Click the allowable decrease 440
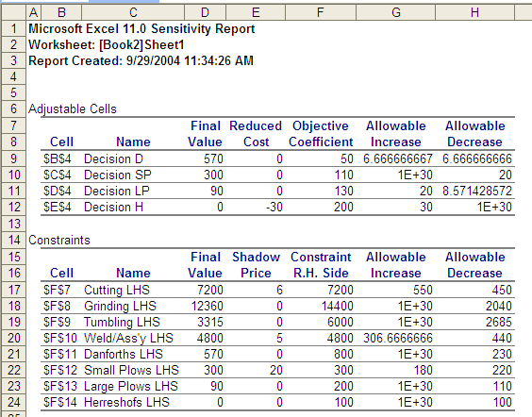The image size is (532, 417). (x=502, y=338)
